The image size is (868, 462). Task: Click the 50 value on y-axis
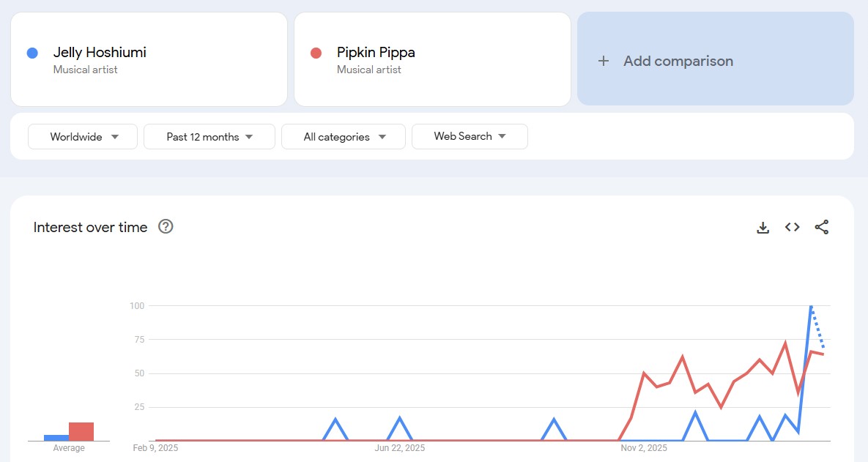[139, 373]
